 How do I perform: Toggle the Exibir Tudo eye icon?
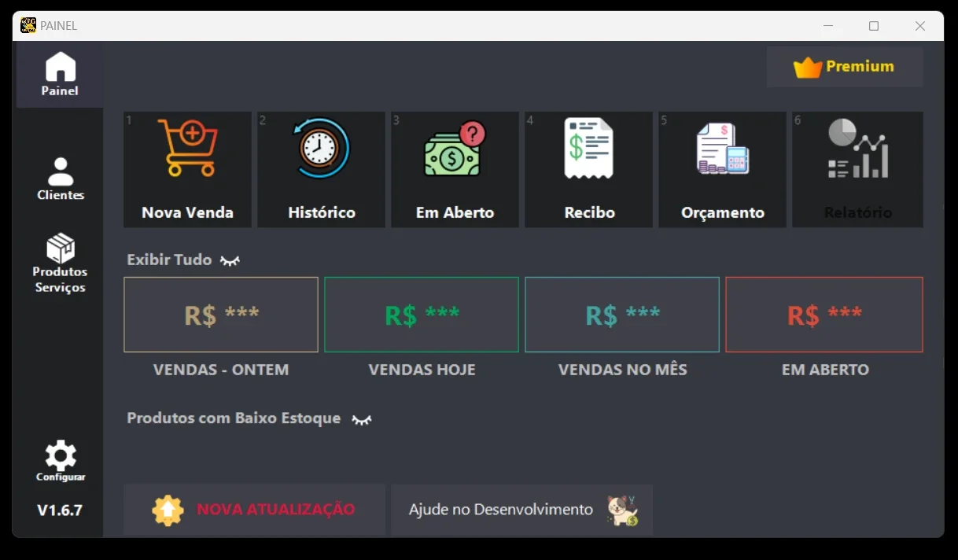click(230, 260)
